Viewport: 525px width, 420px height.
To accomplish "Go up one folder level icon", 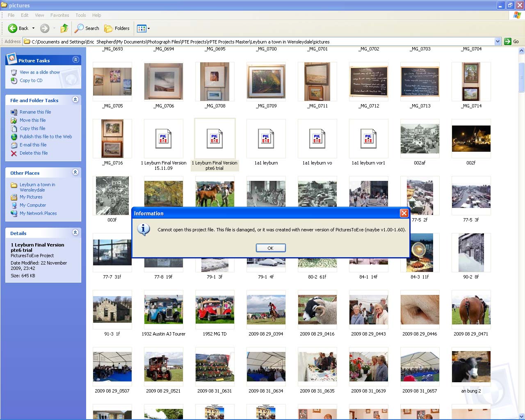I will (x=64, y=28).
